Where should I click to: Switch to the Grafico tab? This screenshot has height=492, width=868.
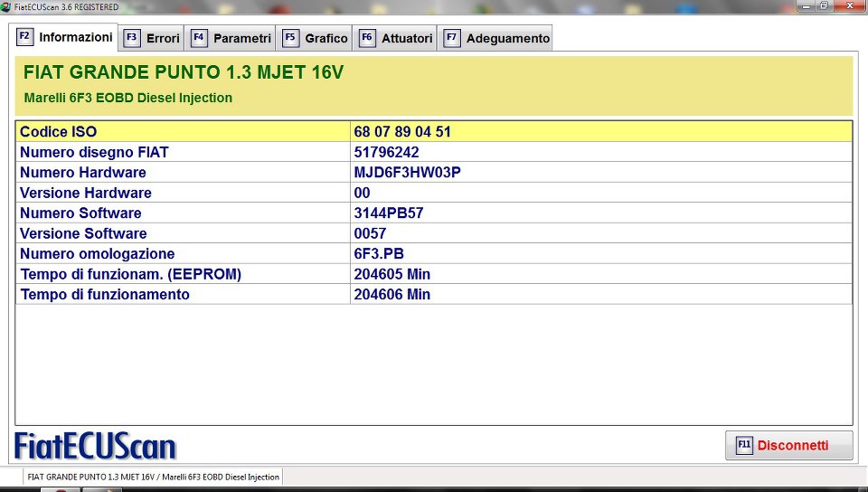pyautogui.click(x=315, y=38)
